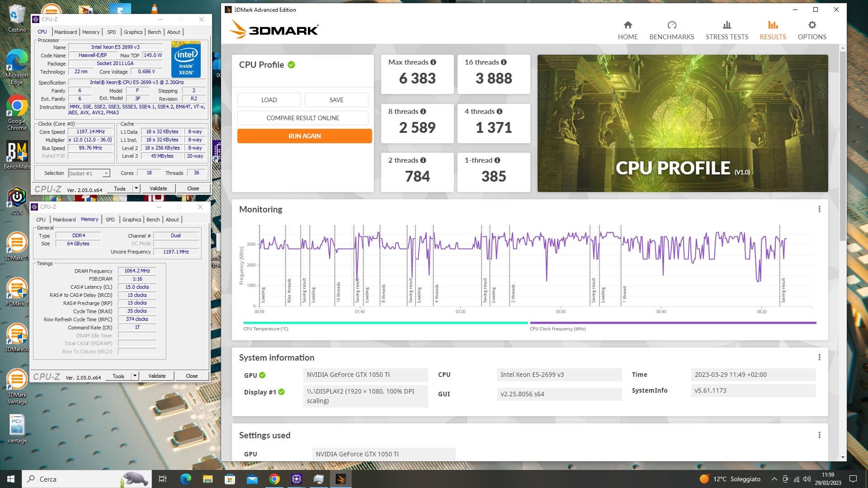
Task: Open About tab in upper CPU-Z
Action: pyautogui.click(x=174, y=32)
